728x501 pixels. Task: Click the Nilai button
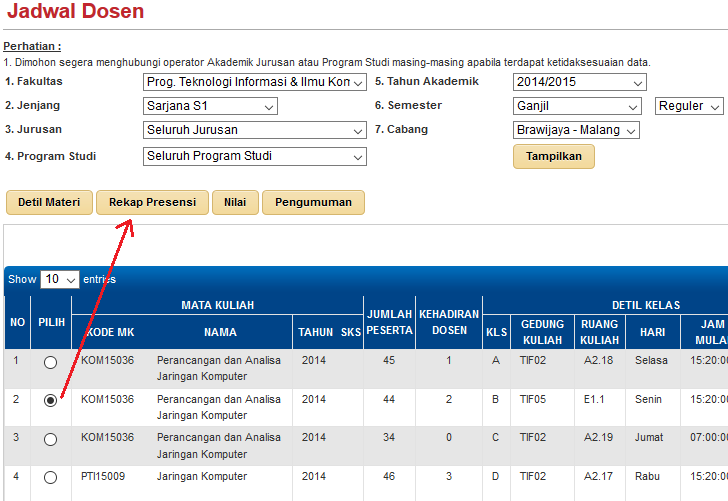[235, 202]
